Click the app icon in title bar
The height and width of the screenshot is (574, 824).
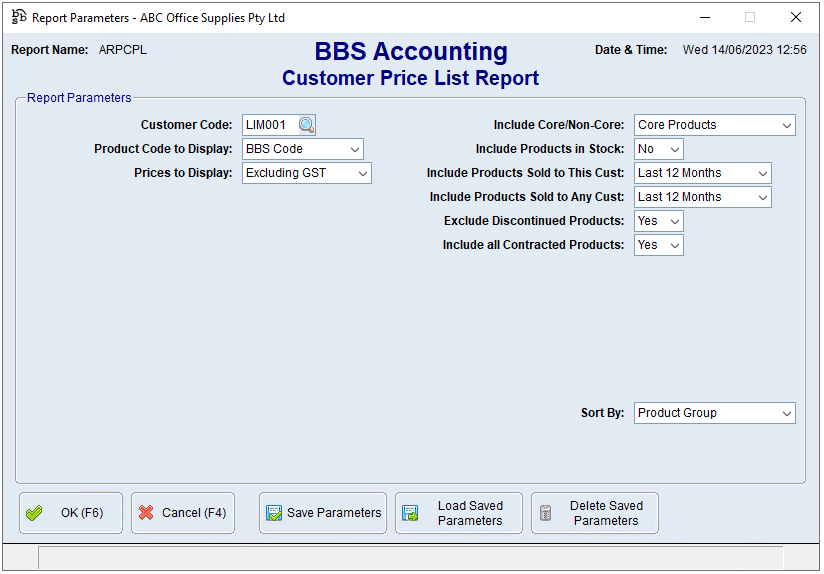tap(18, 17)
